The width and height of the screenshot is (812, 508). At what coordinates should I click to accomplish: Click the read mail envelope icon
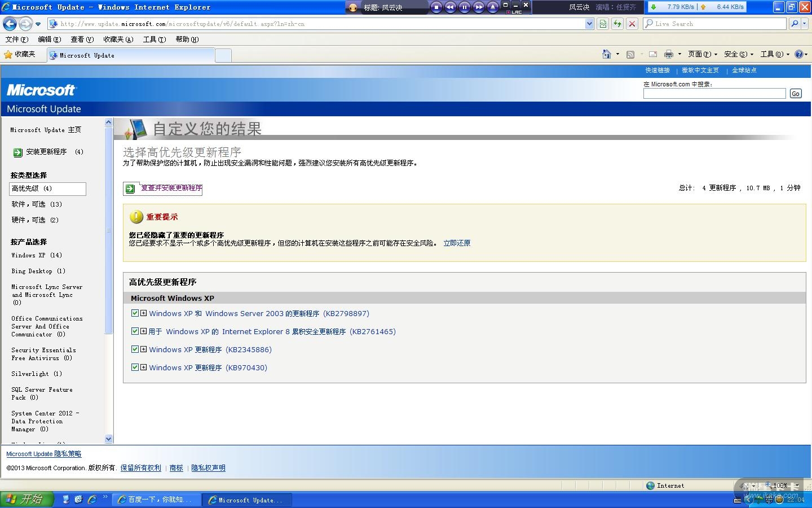[x=653, y=54]
